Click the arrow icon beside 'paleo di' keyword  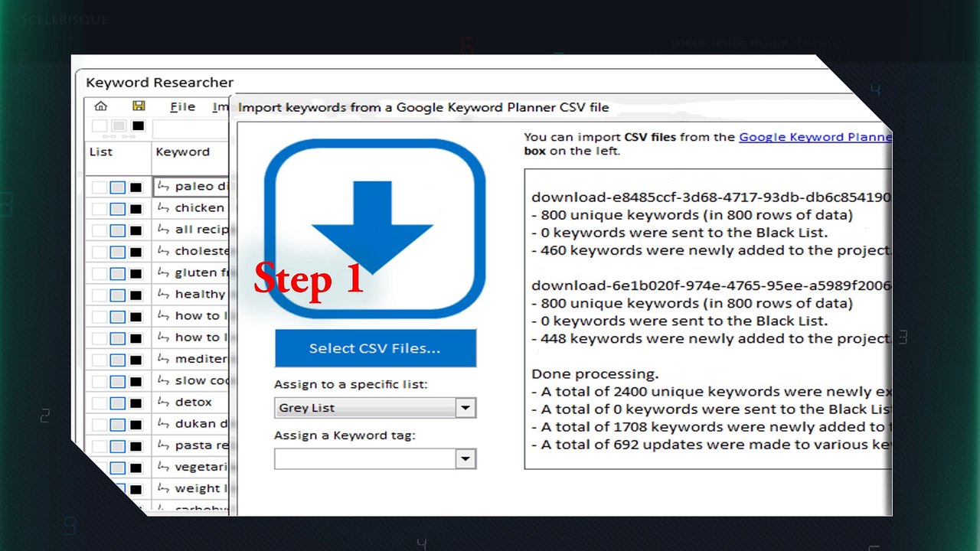tap(163, 186)
